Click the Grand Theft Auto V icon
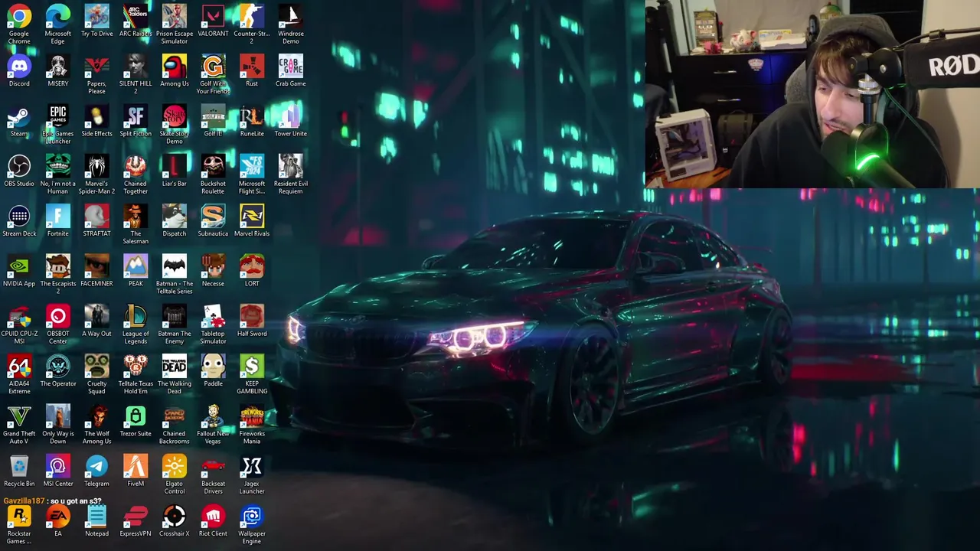Viewport: 980px width, 551px height. [19, 416]
